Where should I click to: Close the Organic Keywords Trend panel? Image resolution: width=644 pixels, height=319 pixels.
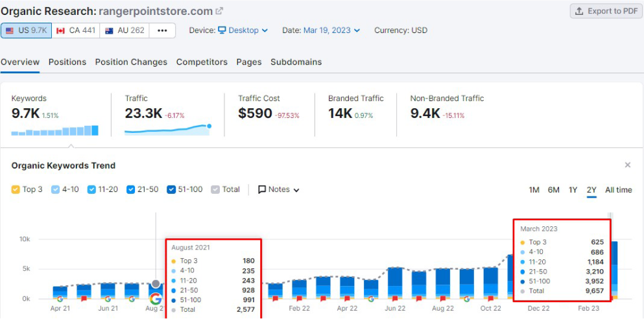click(x=628, y=165)
